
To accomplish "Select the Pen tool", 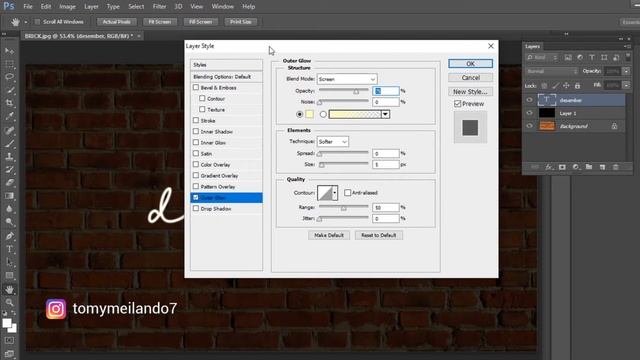I will (x=9, y=236).
